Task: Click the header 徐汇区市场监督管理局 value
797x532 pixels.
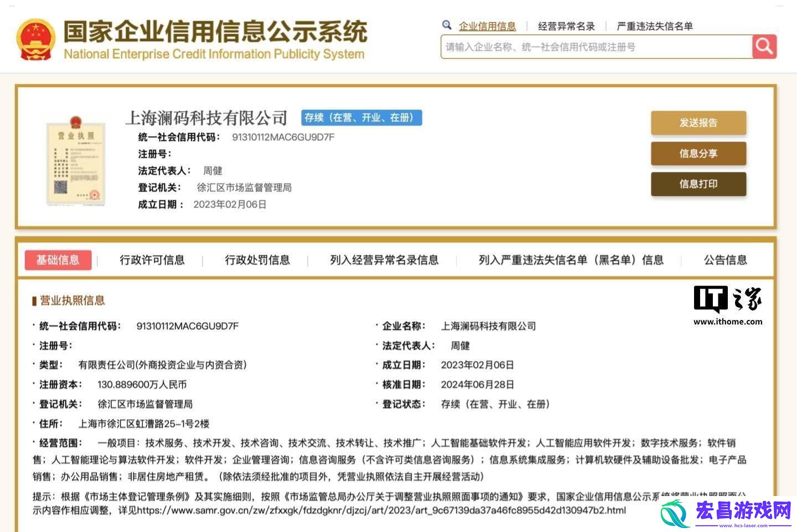Action: 244,188
